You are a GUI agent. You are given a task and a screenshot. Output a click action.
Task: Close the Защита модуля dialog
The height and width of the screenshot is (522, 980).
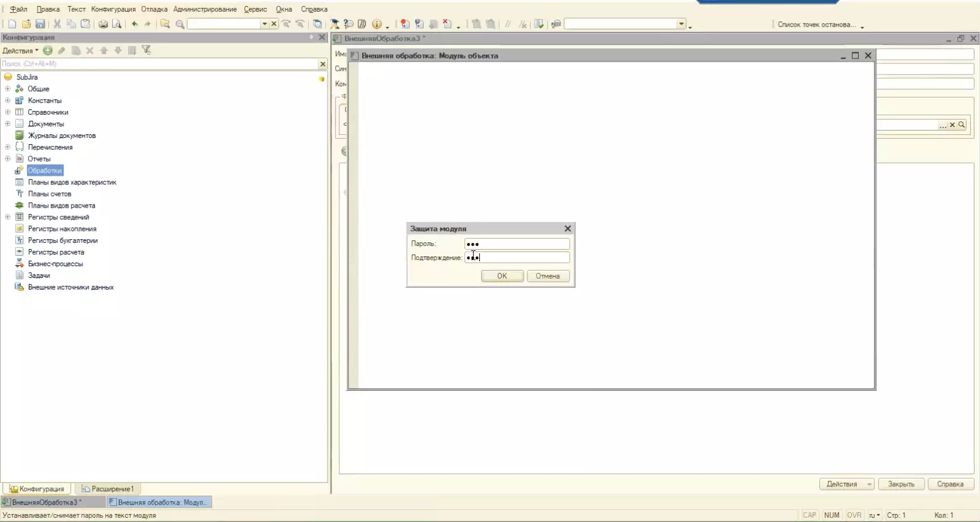click(x=568, y=229)
